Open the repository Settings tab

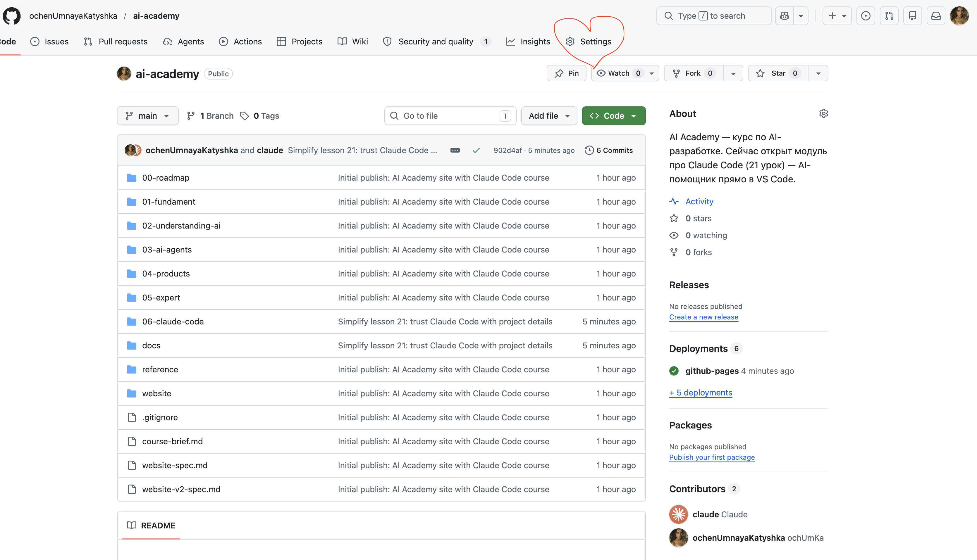[588, 42]
